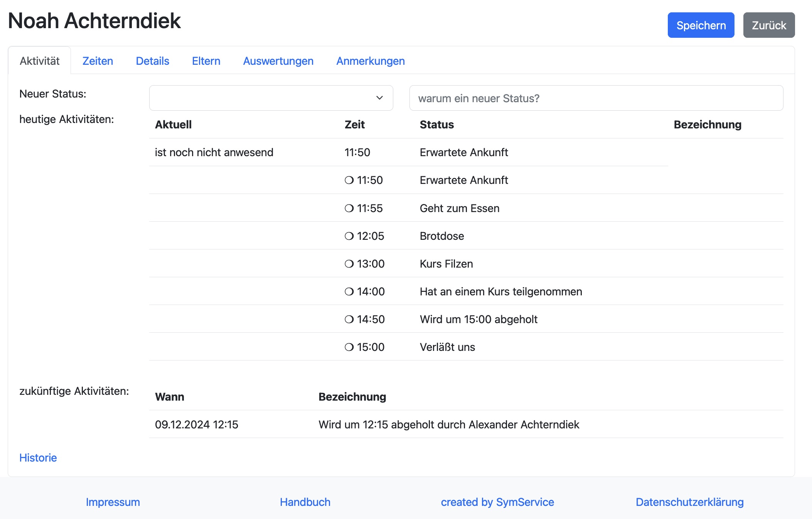
Task: Save changes with the Speichern button
Action: (701, 25)
